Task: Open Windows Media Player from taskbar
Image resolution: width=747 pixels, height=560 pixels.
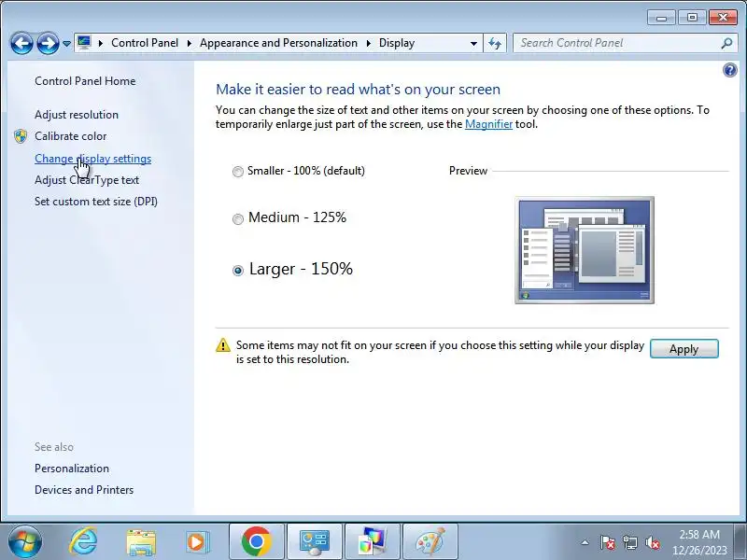Action: coord(197,542)
